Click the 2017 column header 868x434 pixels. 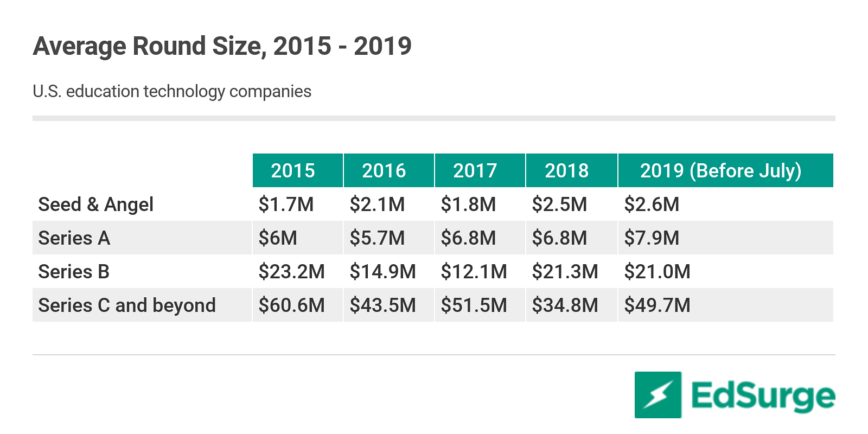click(480, 170)
